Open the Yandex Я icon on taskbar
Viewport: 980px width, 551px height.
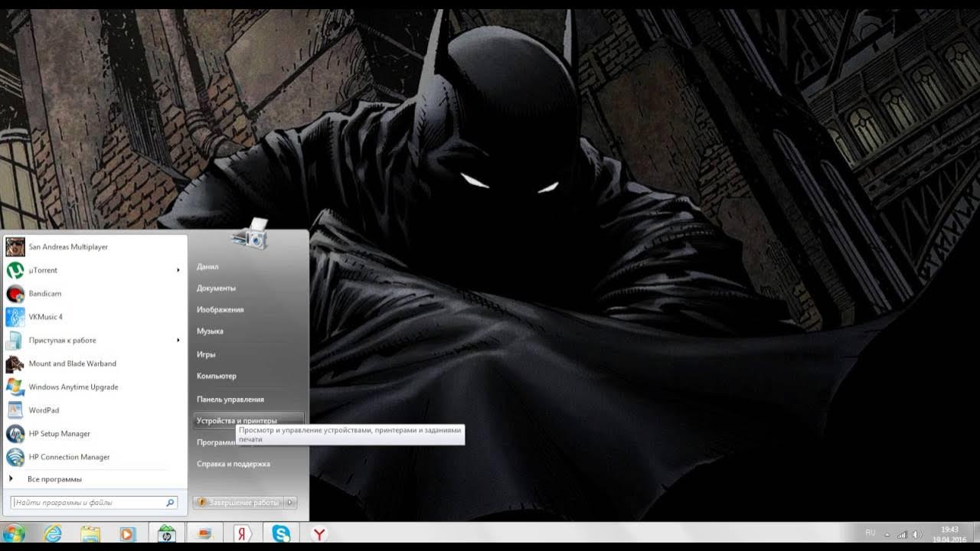(243, 533)
